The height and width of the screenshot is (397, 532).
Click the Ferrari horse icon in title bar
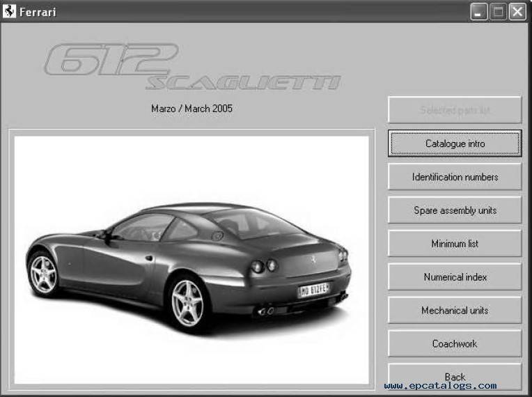pyautogui.click(x=9, y=12)
